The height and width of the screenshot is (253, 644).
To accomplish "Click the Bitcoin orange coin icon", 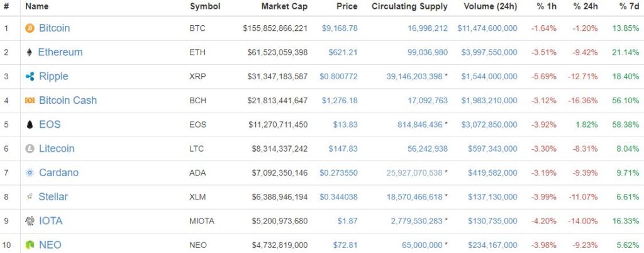I will click(x=30, y=28).
